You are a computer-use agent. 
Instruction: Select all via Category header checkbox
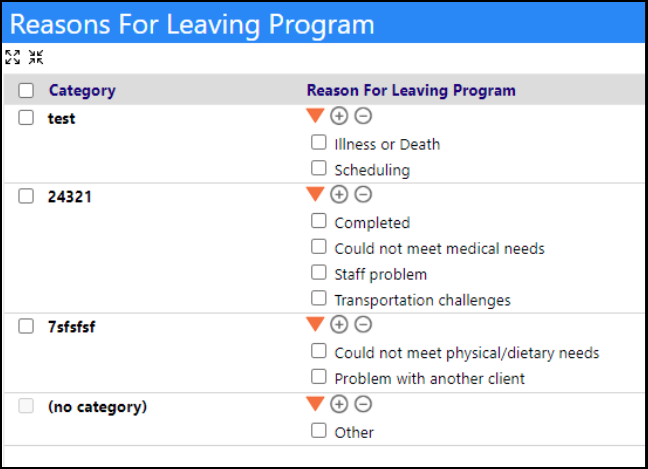tap(26, 90)
